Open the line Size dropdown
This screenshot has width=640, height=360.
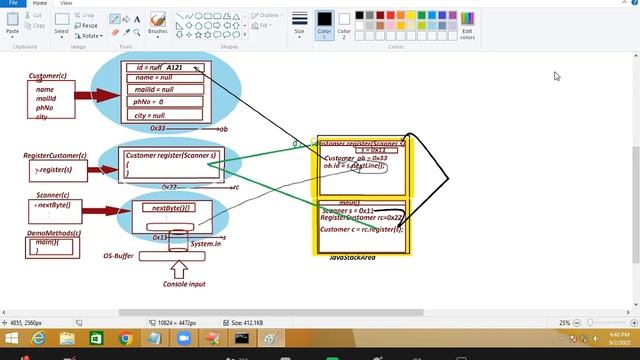[299, 25]
